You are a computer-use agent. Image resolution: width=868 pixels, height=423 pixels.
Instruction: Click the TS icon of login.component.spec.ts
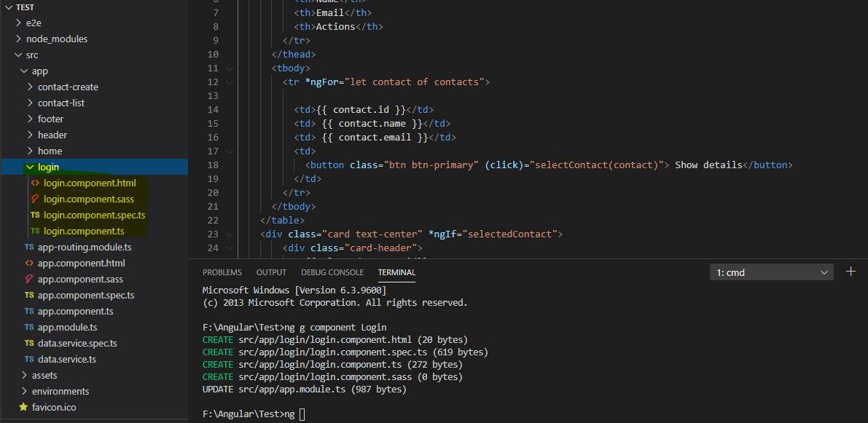[x=35, y=216]
